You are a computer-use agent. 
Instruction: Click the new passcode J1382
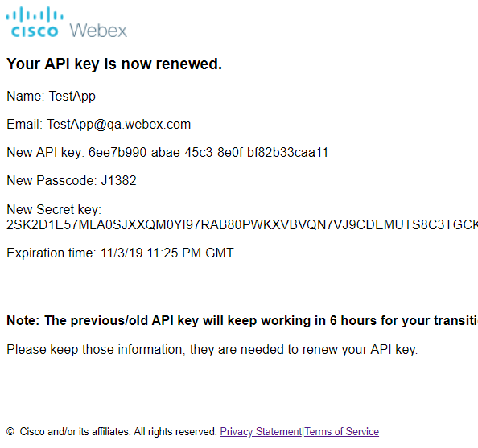[x=118, y=180]
